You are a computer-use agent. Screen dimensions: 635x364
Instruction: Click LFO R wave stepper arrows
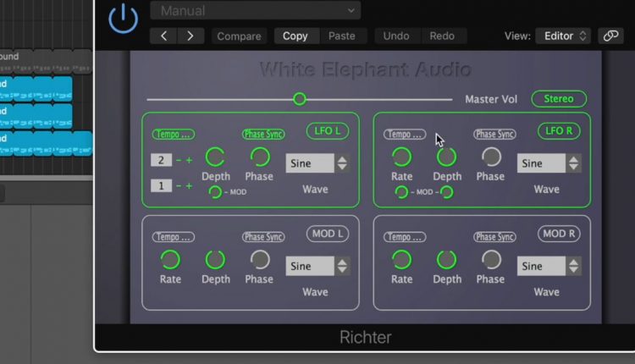tap(573, 163)
